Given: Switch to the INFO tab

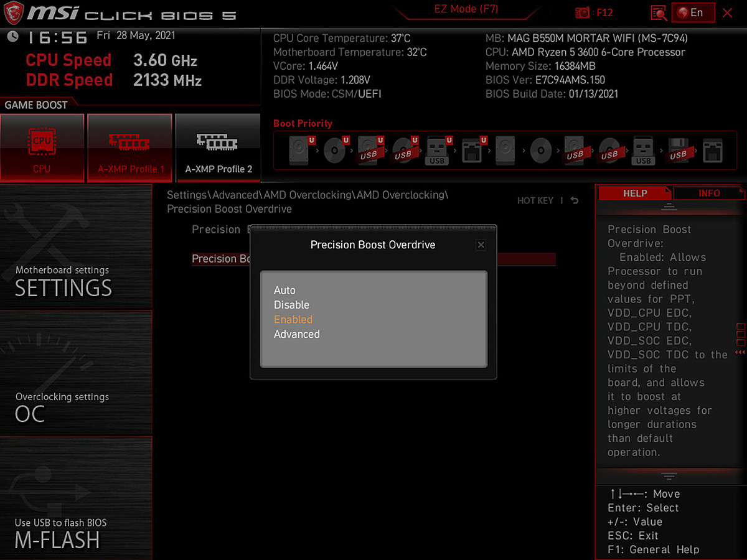Looking at the screenshot, I should (x=709, y=193).
